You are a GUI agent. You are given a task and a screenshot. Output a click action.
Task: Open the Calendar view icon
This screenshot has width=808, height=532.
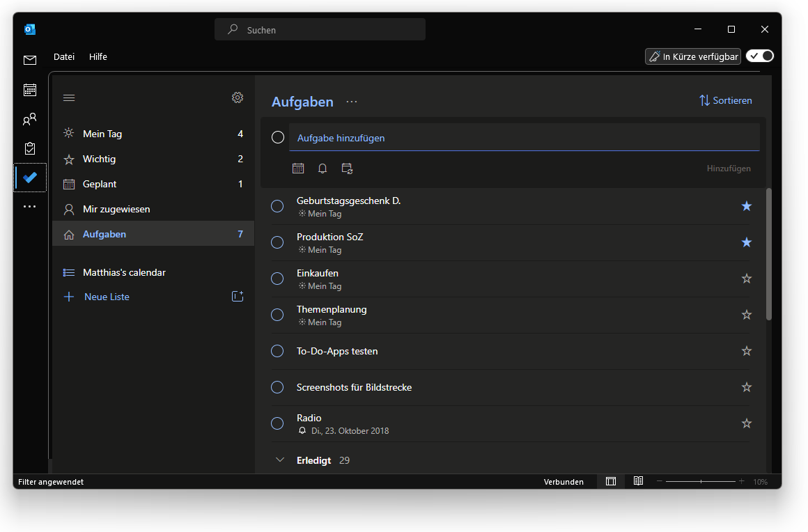point(29,90)
